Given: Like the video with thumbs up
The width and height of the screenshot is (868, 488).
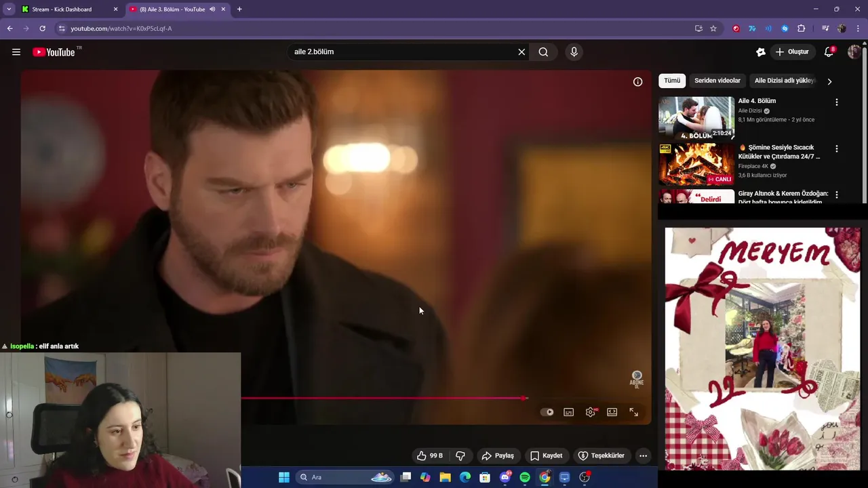Looking at the screenshot, I should pyautogui.click(x=430, y=455).
